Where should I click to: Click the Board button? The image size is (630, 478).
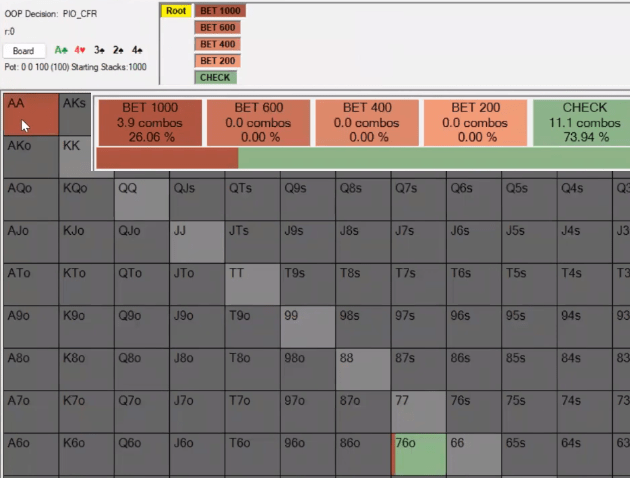click(x=23, y=51)
